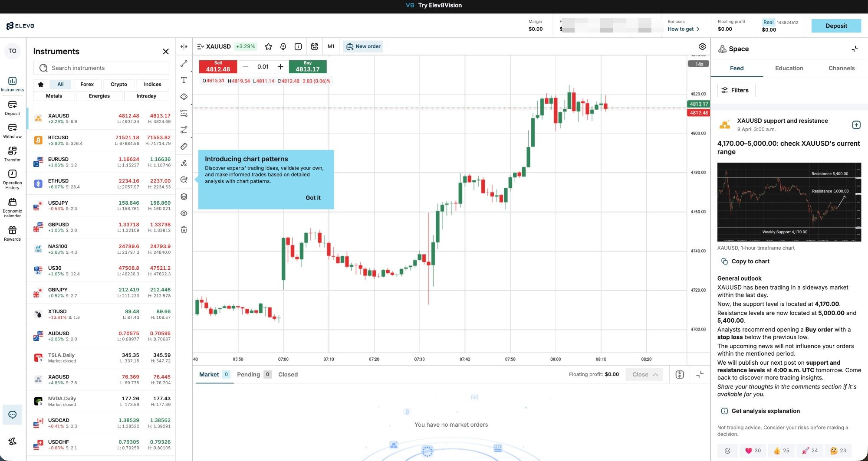The image size is (868, 461).
Task: Increase lot size with the plus stepper
Action: point(280,67)
